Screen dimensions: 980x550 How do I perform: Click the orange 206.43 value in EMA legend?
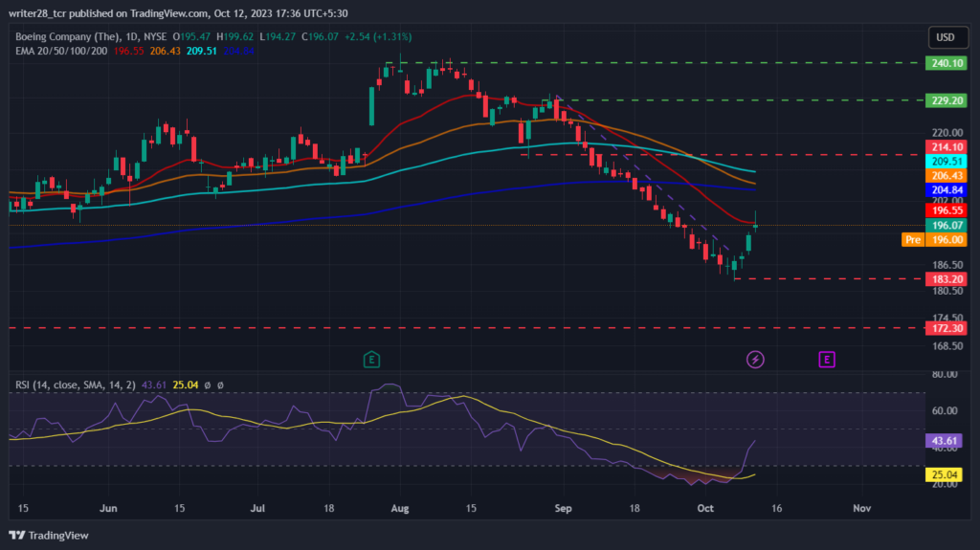point(165,51)
